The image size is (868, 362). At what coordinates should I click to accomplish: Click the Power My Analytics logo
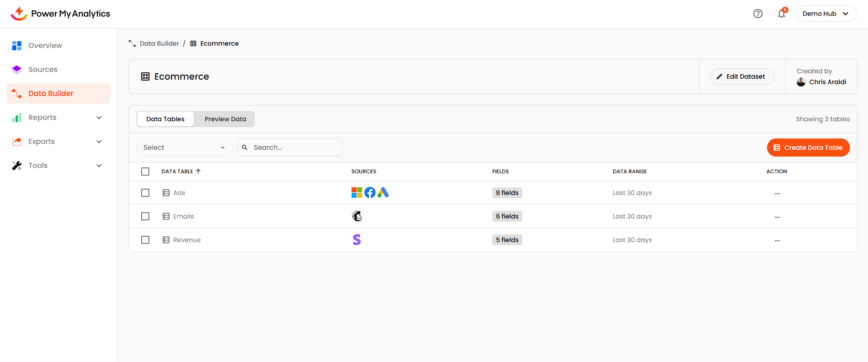point(60,14)
